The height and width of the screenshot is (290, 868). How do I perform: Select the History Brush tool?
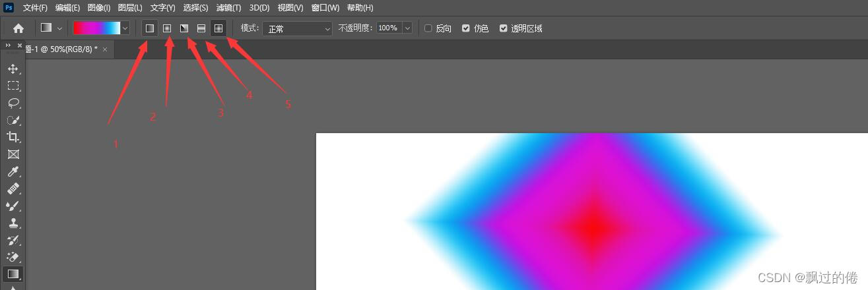13,240
